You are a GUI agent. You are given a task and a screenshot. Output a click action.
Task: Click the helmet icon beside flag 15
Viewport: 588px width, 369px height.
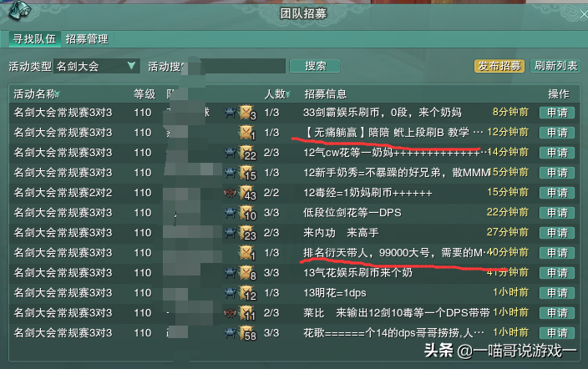click(230, 173)
